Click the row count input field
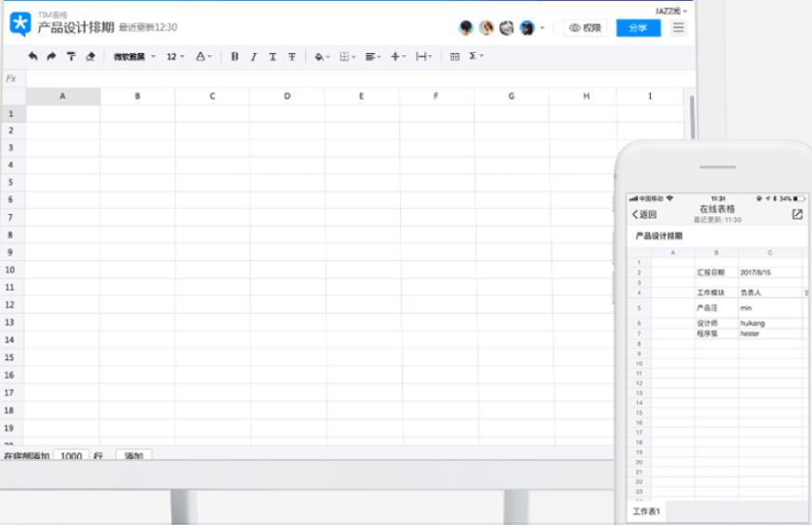Viewport: 812px width, 525px height. 71,456
